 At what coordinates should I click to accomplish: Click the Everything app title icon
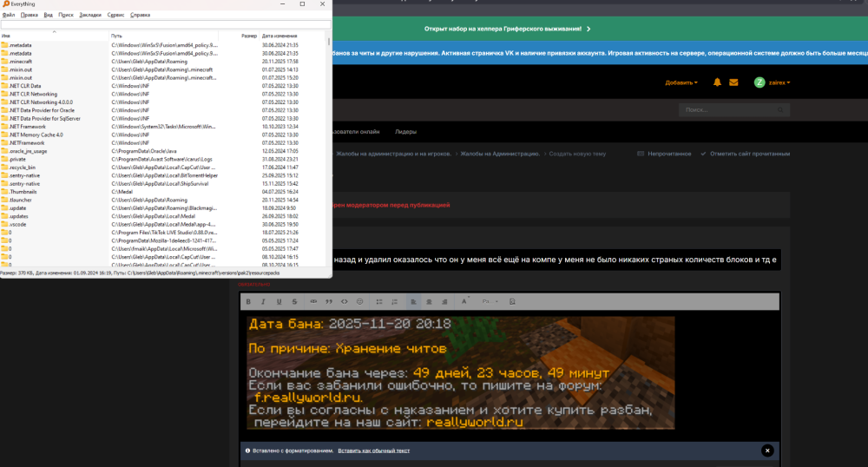point(6,3)
